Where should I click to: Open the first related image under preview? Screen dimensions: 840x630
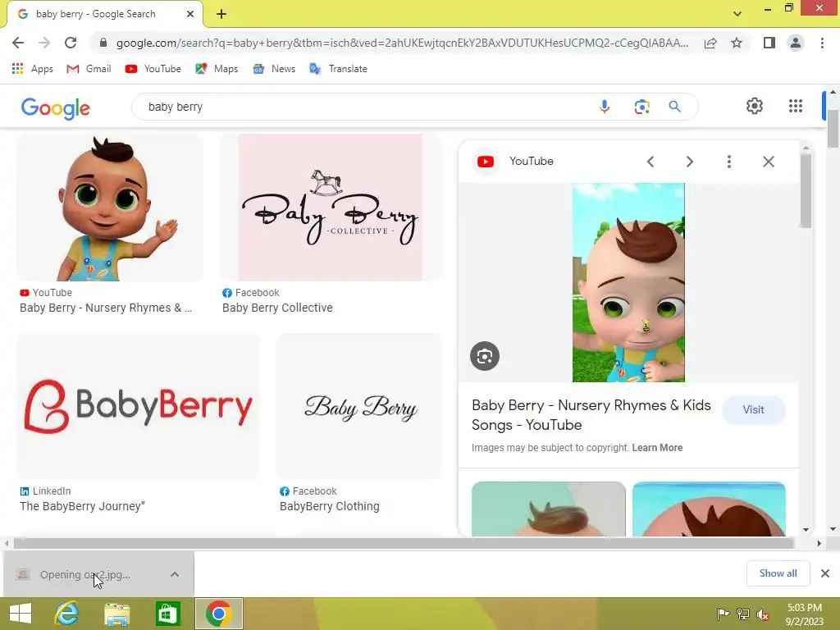(x=549, y=509)
